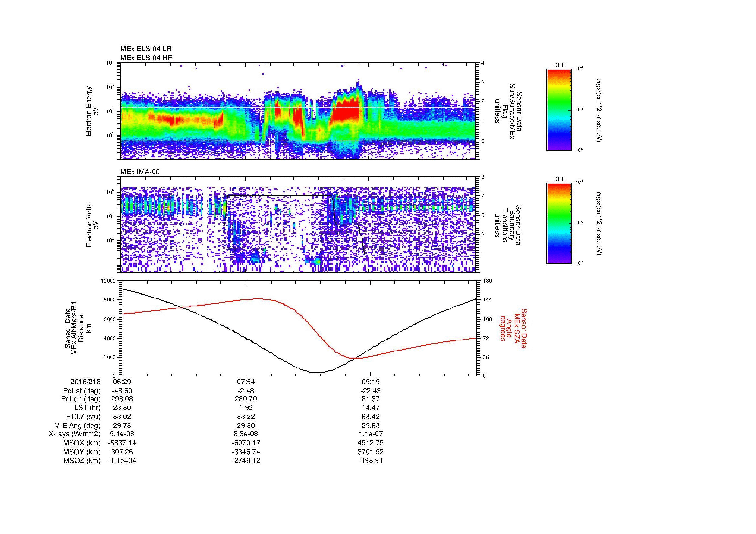Click the MSOY value -3346.74

246,452
